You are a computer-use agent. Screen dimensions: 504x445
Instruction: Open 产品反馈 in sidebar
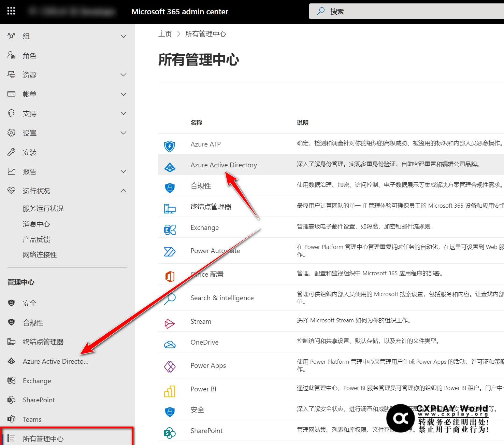pos(36,239)
